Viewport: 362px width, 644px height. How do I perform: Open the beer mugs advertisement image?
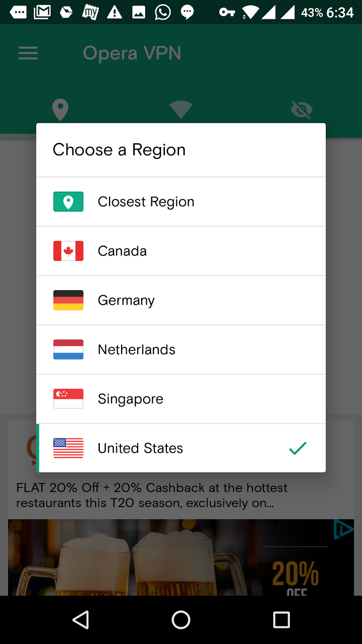coord(181,557)
